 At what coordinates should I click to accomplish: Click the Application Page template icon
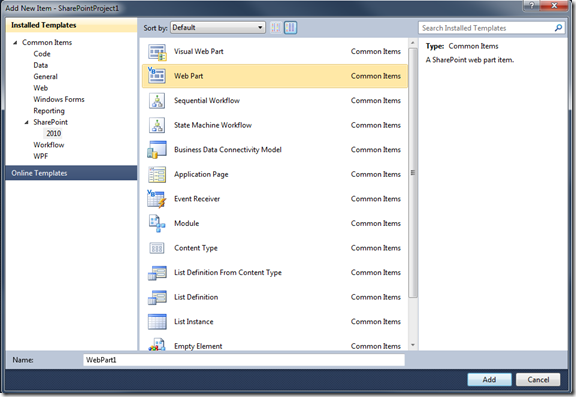(x=157, y=174)
